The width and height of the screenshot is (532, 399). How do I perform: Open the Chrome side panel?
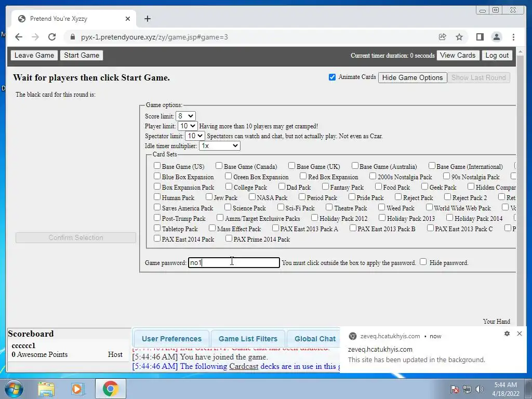click(x=480, y=37)
